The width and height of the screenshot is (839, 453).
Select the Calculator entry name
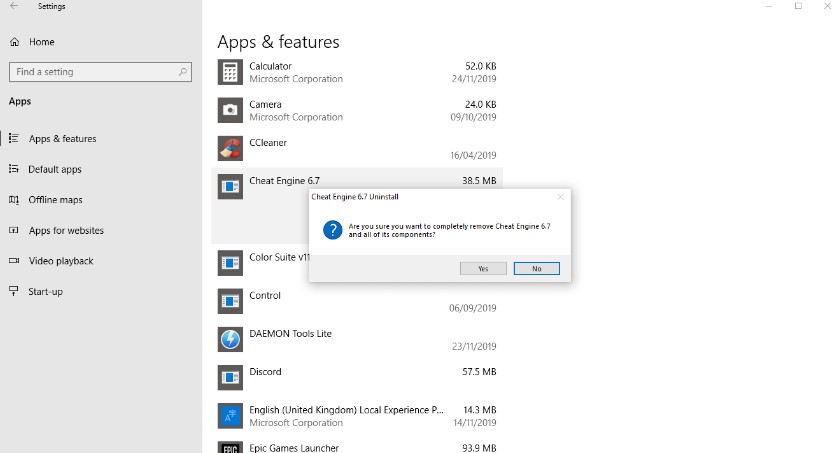click(270, 66)
